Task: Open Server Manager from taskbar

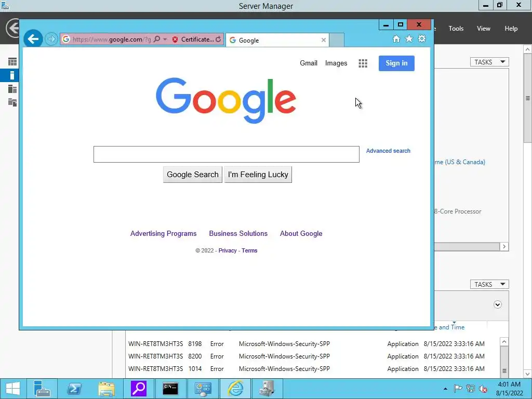Action: [42, 389]
